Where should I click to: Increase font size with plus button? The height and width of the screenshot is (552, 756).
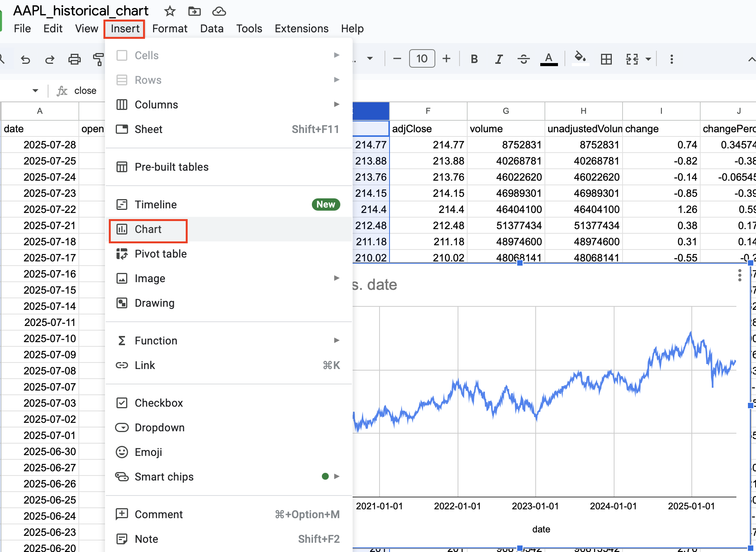[446, 59]
